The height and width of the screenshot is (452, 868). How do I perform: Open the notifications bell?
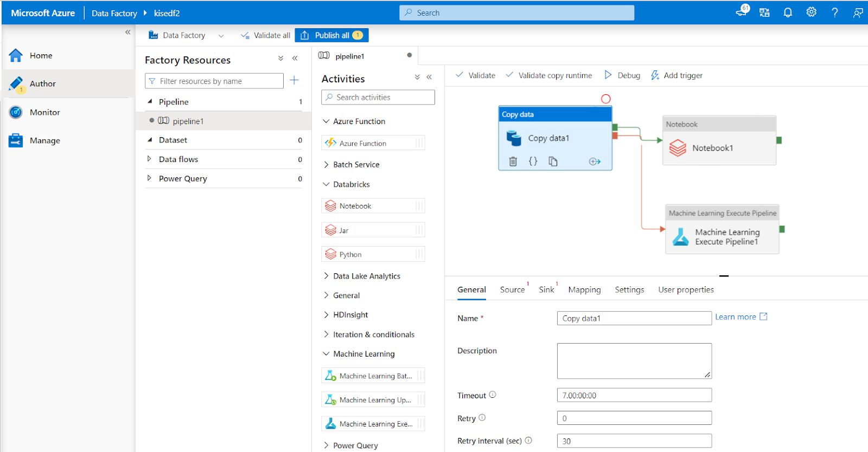pyautogui.click(x=788, y=12)
